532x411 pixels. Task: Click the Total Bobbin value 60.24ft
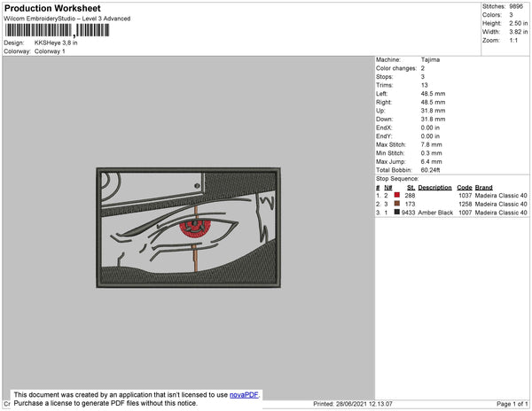(430, 170)
